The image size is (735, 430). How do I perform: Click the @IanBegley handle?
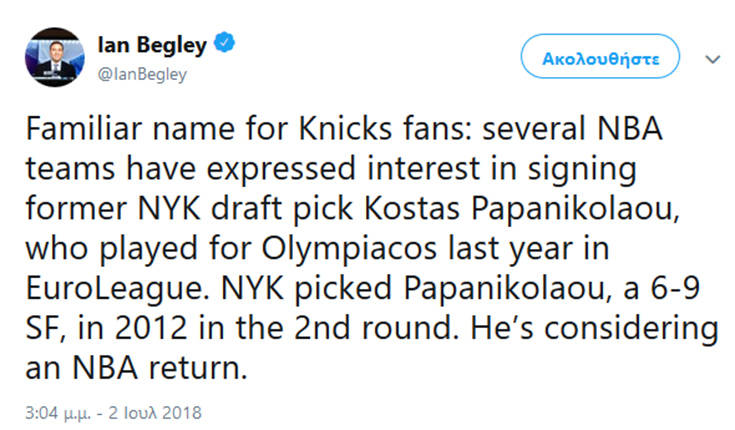pyautogui.click(x=140, y=74)
